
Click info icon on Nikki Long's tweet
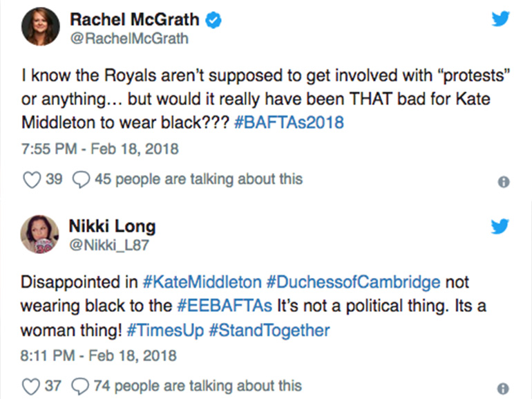(504, 389)
